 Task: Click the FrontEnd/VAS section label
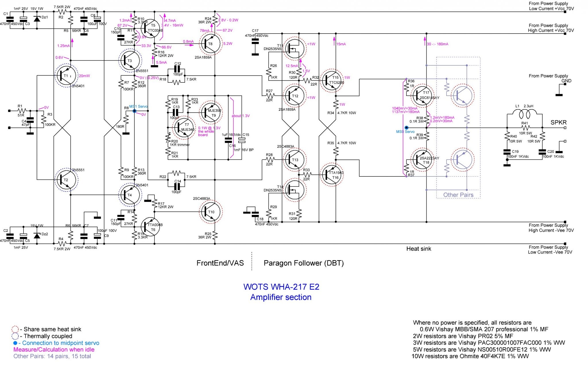coord(220,263)
